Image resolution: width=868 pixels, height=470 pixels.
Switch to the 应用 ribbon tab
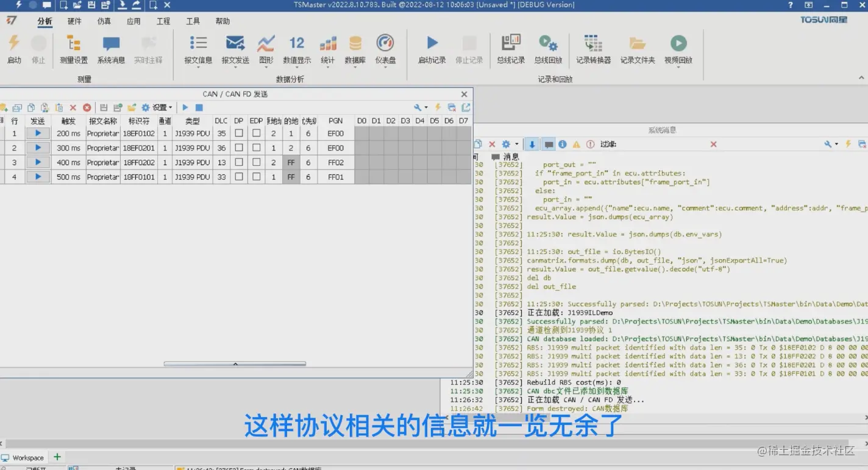pos(133,21)
